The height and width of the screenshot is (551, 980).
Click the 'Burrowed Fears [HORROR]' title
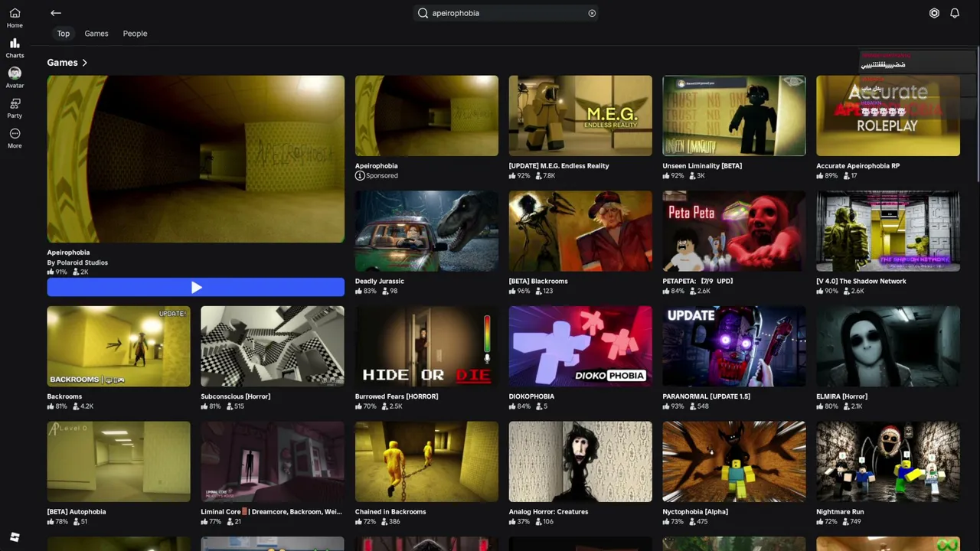pos(397,396)
